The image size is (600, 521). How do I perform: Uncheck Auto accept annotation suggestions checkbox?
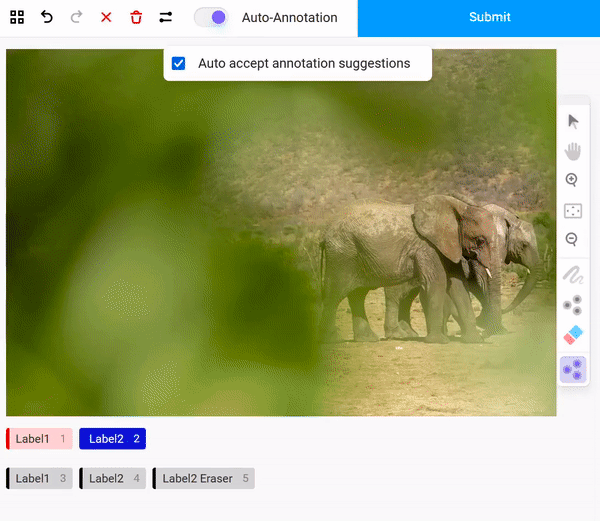pyautogui.click(x=179, y=63)
